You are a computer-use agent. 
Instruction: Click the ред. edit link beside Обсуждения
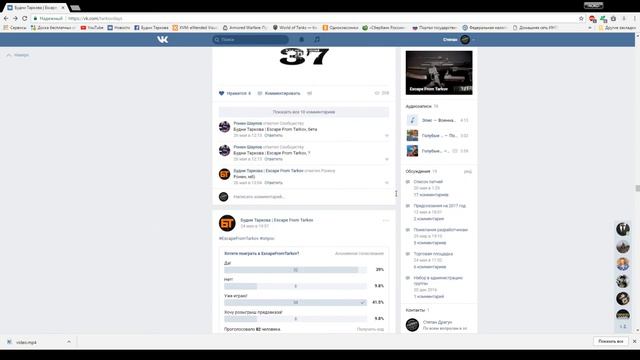[468, 171]
